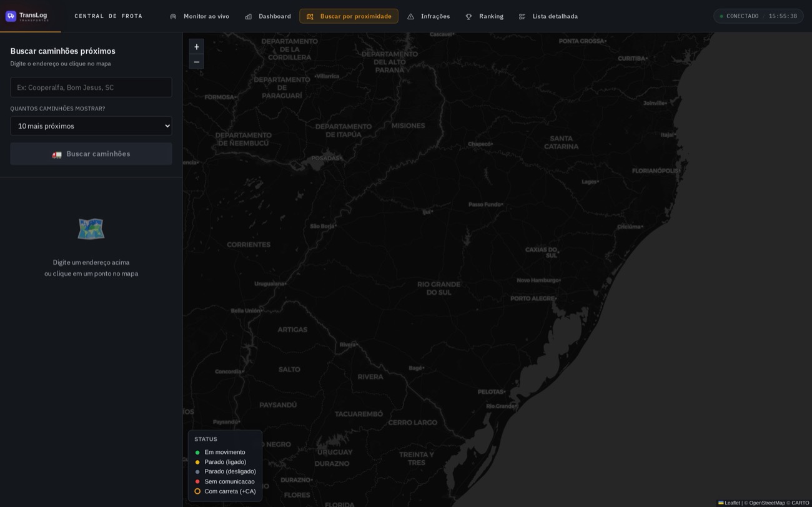The width and height of the screenshot is (812, 507).
Task: Open the Leaflet attribution link
Action: tap(729, 503)
